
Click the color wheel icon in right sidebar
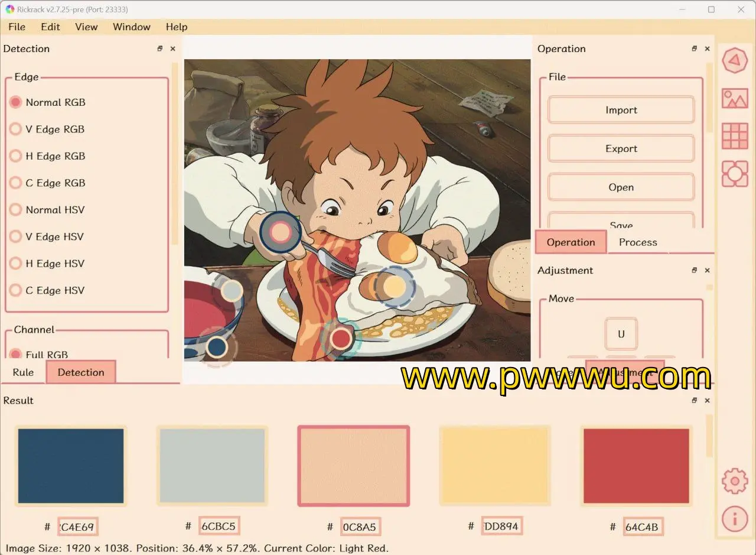(x=735, y=61)
